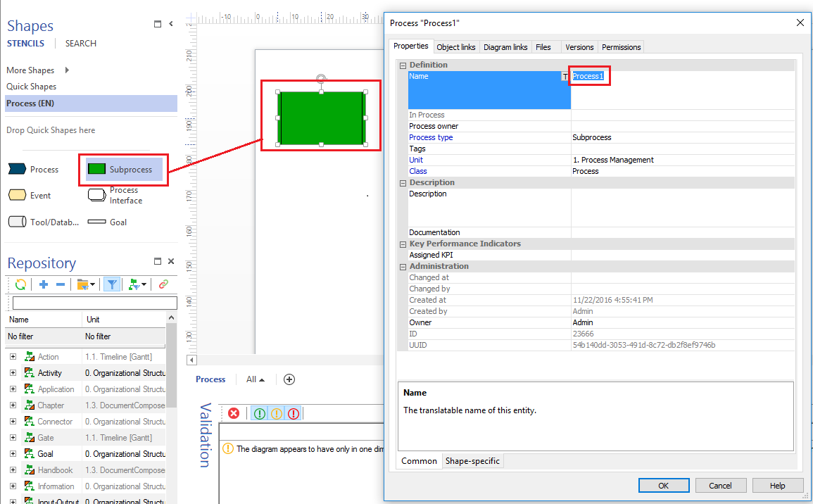Screen dimensions: 813x504
Task: Click the Cancel button
Action: tap(720, 486)
